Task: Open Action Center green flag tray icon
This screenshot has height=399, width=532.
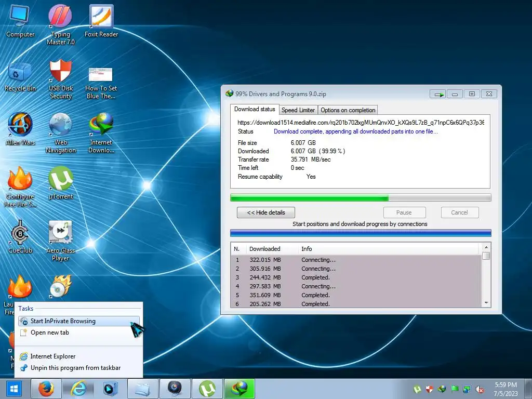Action: click(x=455, y=389)
